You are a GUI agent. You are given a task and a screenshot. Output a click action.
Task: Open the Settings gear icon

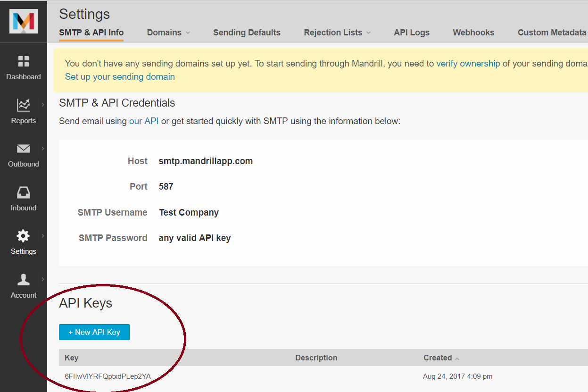tap(23, 236)
